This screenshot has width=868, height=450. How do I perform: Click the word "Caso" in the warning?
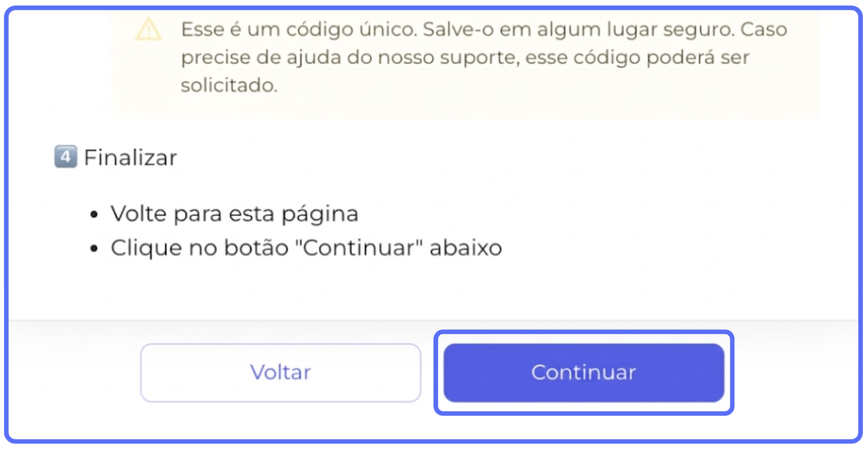point(764,30)
